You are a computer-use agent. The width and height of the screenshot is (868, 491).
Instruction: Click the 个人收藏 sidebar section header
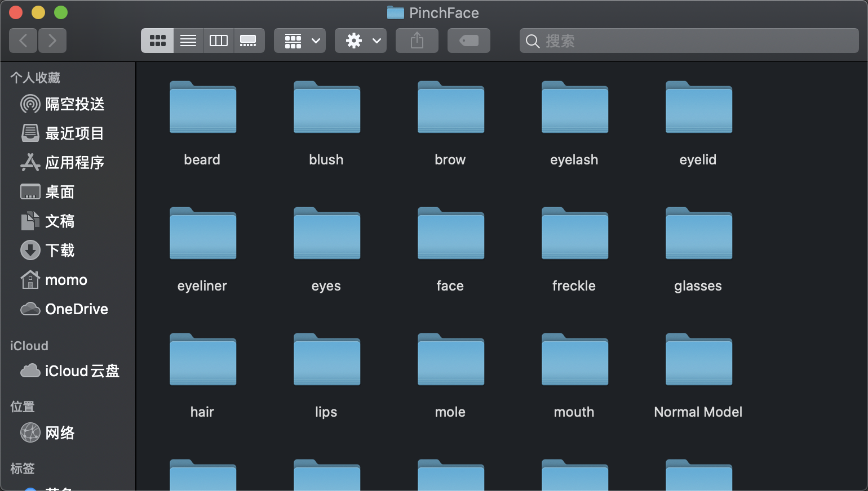point(35,78)
